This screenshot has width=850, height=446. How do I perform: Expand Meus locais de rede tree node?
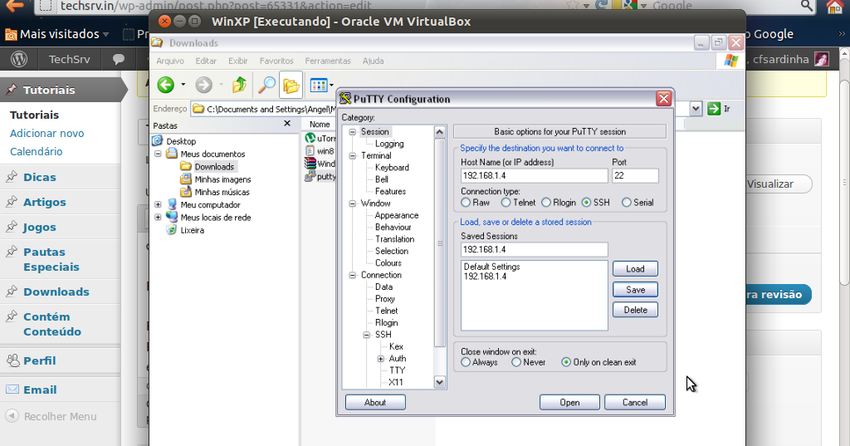click(x=158, y=217)
